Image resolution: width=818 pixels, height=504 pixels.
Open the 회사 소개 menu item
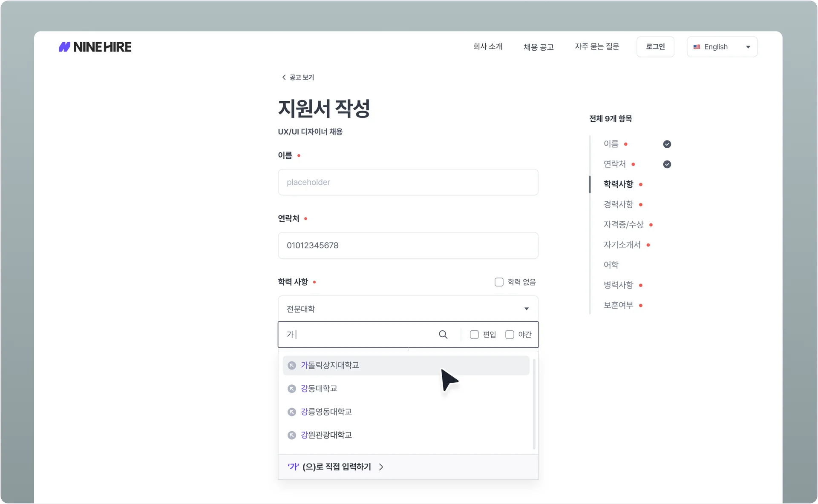487,46
